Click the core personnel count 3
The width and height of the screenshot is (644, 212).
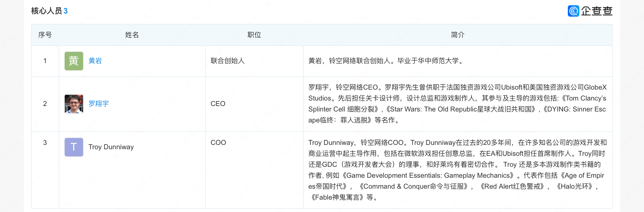click(x=66, y=11)
